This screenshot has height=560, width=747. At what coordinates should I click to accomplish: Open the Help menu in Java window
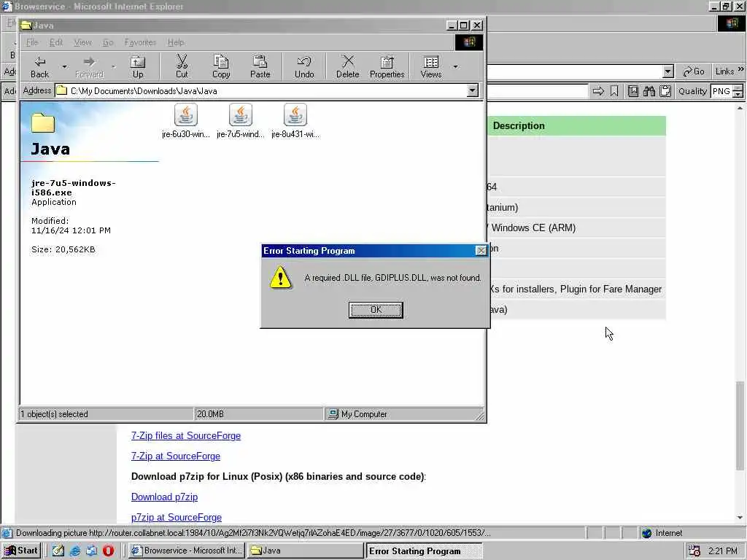pyautogui.click(x=176, y=42)
